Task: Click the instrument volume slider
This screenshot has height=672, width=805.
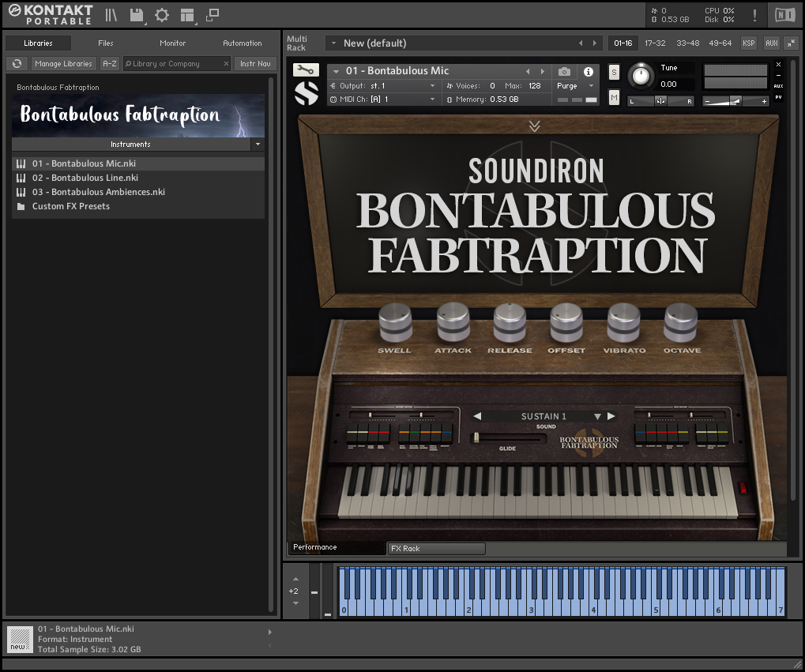Action: click(735, 101)
